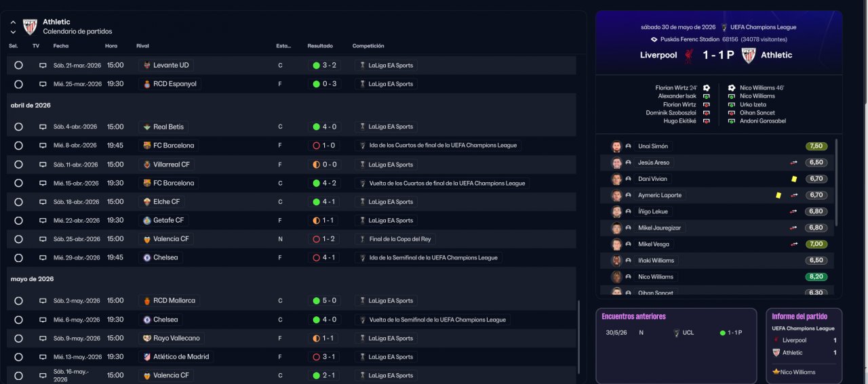This screenshot has width=868, height=384.
Task: Select the RCD Espanyol match radio circle
Action: [18, 84]
